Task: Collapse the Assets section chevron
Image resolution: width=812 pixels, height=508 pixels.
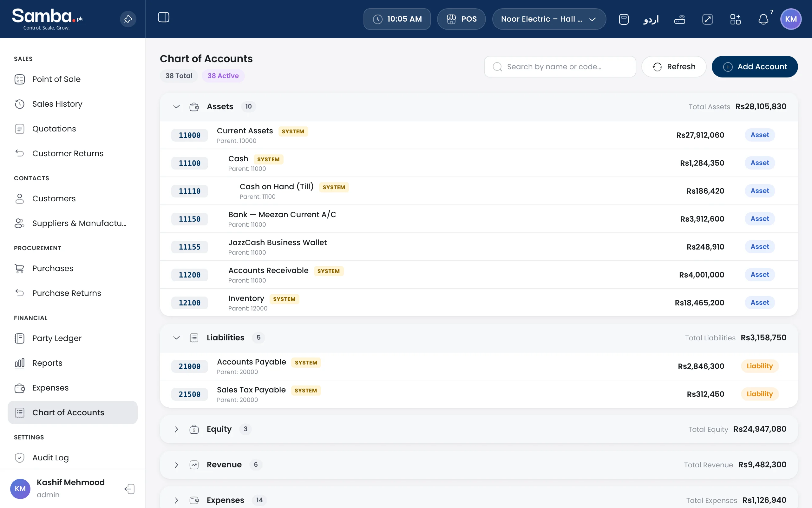Action: pyautogui.click(x=176, y=107)
